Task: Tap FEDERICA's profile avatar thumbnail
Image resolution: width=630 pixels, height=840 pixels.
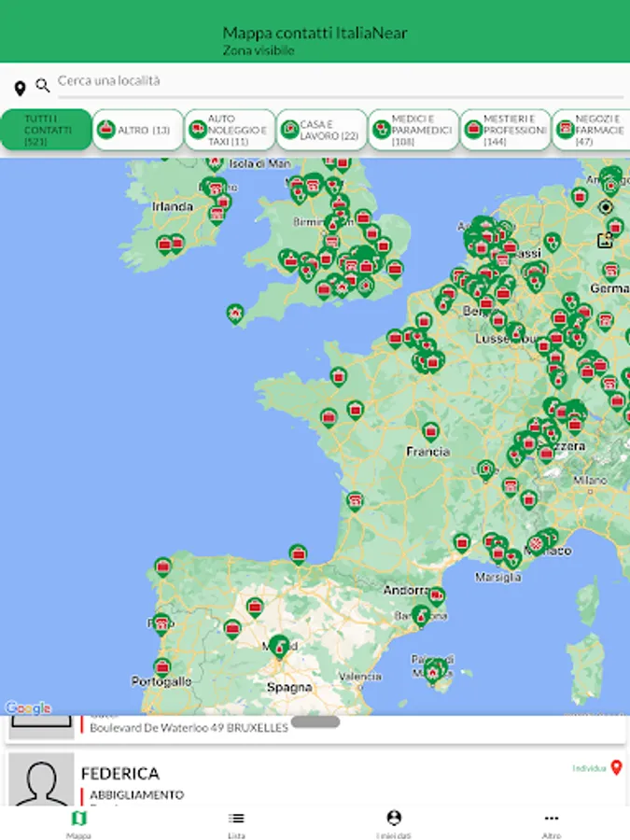Action: click(x=41, y=779)
